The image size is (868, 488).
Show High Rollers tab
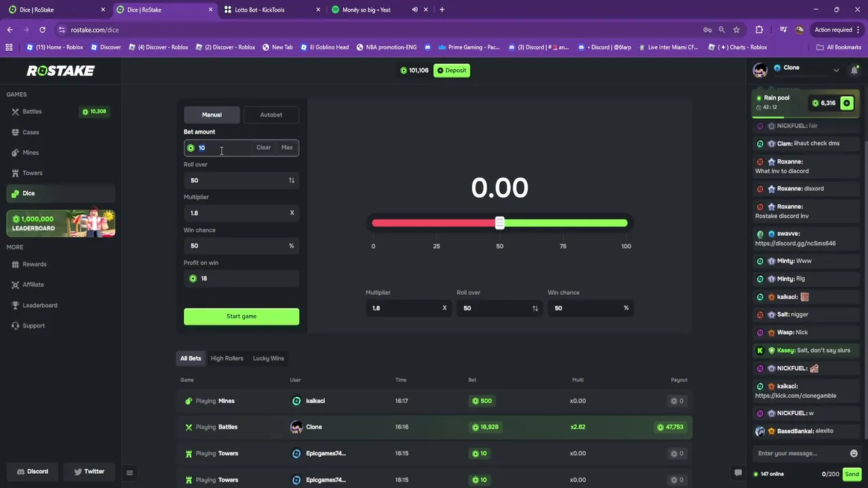(226, 358)
